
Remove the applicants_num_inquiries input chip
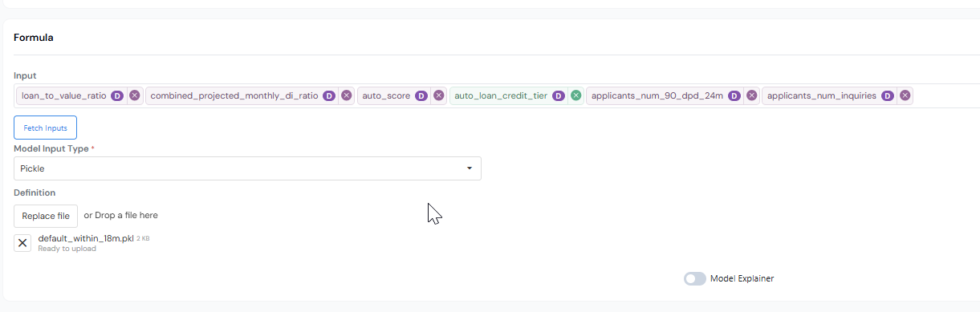pos(905,95)
